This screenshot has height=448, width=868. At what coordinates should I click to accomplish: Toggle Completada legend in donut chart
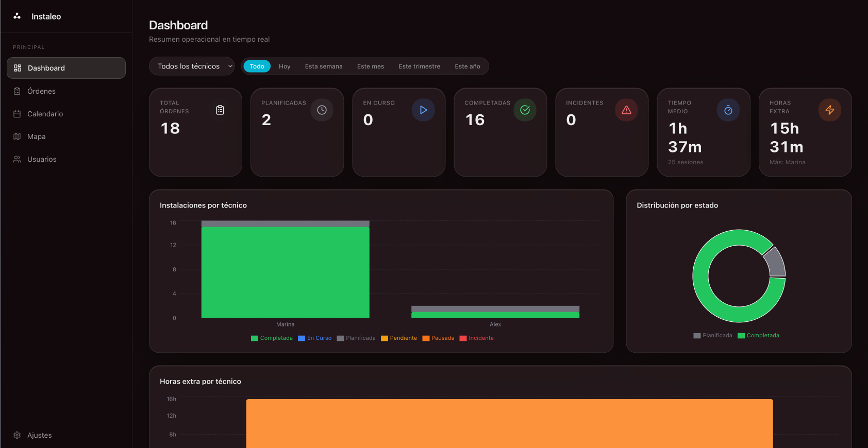tap(758, 336)
